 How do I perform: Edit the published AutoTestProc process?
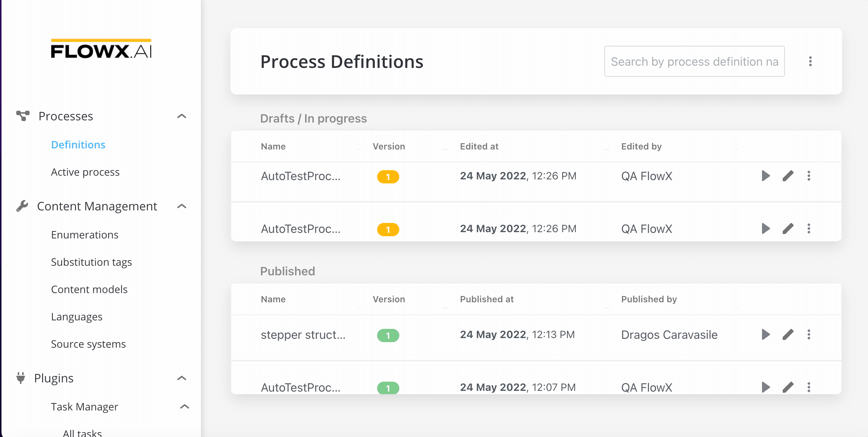(x=788, y=387)
